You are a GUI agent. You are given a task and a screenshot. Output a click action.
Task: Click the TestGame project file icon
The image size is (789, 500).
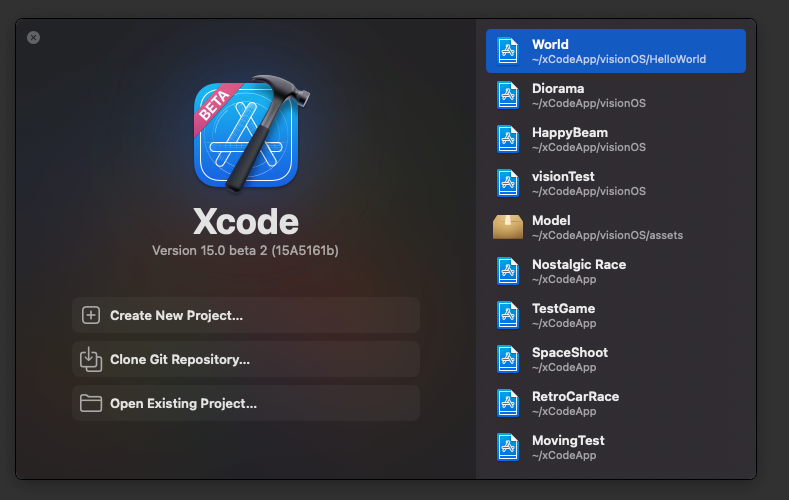[508, 315]
